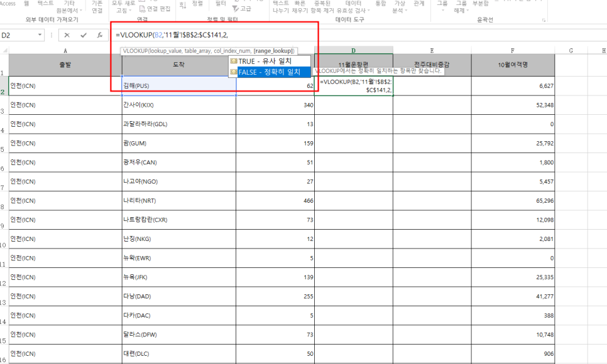
Task: Click the table_array argument in the tooltip
Action: pyautogui.click(x=198, y=51)
